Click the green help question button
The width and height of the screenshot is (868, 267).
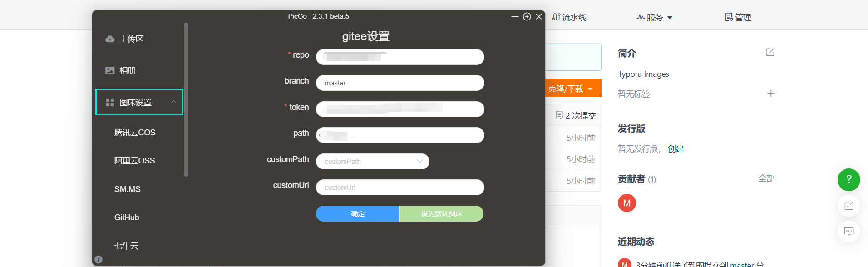[849, 180]
